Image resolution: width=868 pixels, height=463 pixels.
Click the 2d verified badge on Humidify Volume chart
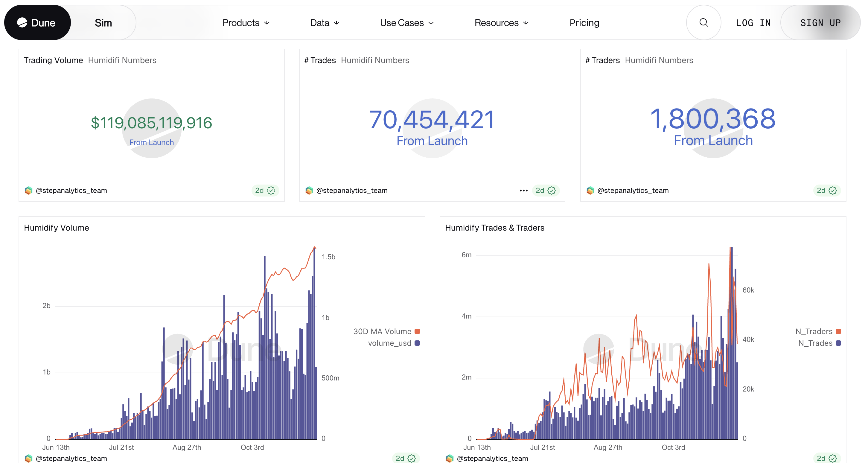[x=405, y=458]
